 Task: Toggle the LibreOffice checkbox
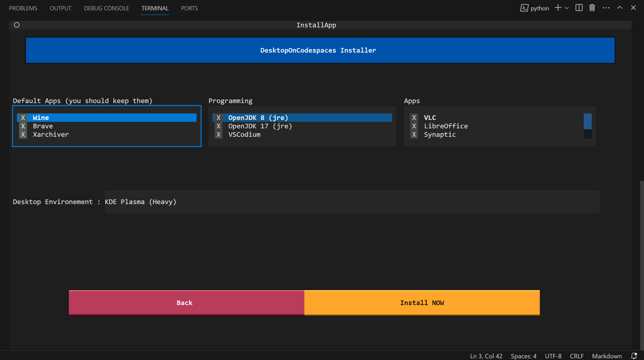tap(414, 126)
